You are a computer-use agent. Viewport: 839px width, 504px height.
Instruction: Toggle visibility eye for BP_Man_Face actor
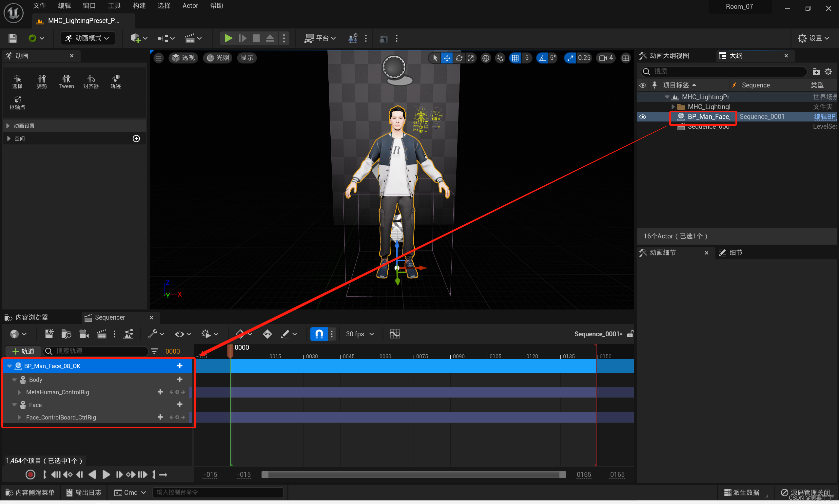[x=642, y=117]
